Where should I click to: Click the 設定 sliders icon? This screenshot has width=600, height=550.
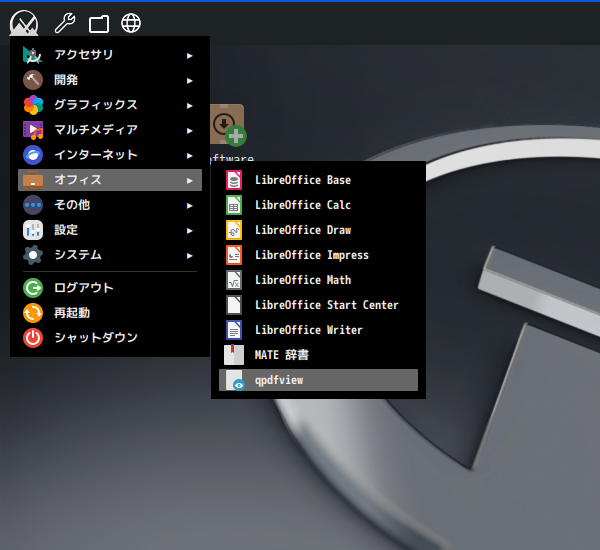[33, 230]
